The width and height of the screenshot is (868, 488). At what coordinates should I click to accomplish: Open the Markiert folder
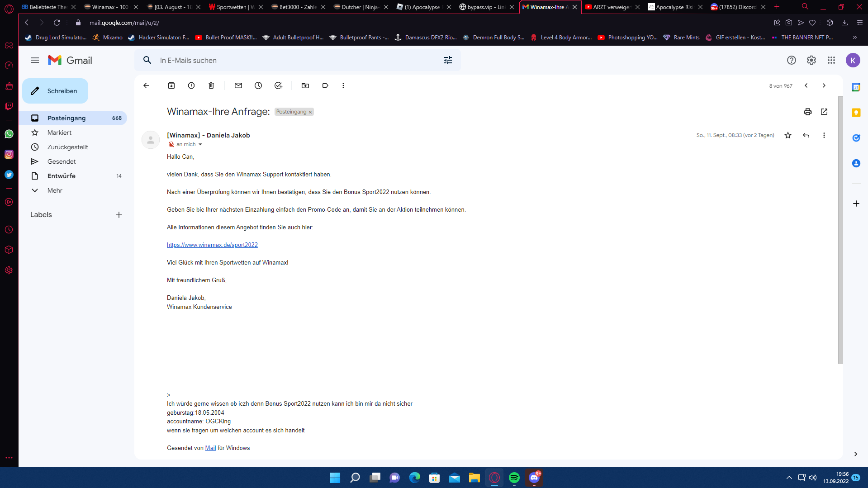tap(73, 133)
